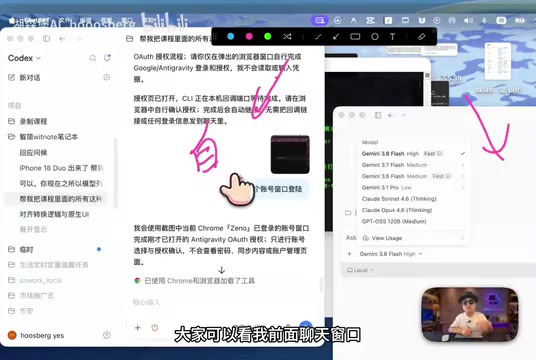Pick the pink annotation color
The image size is (536, 360).
[249, 36]
